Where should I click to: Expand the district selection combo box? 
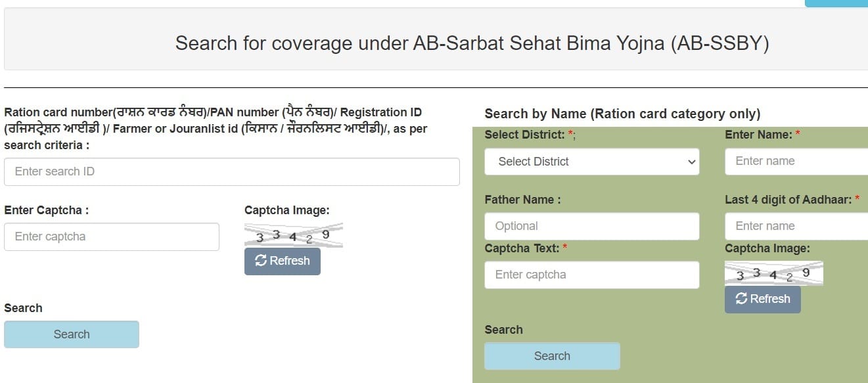point(591,162)
